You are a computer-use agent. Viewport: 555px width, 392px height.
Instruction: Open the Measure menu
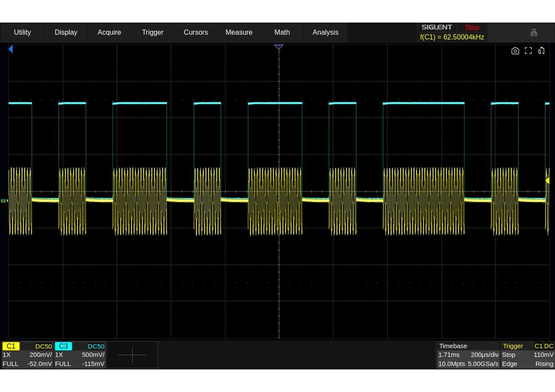coord(239,33)
